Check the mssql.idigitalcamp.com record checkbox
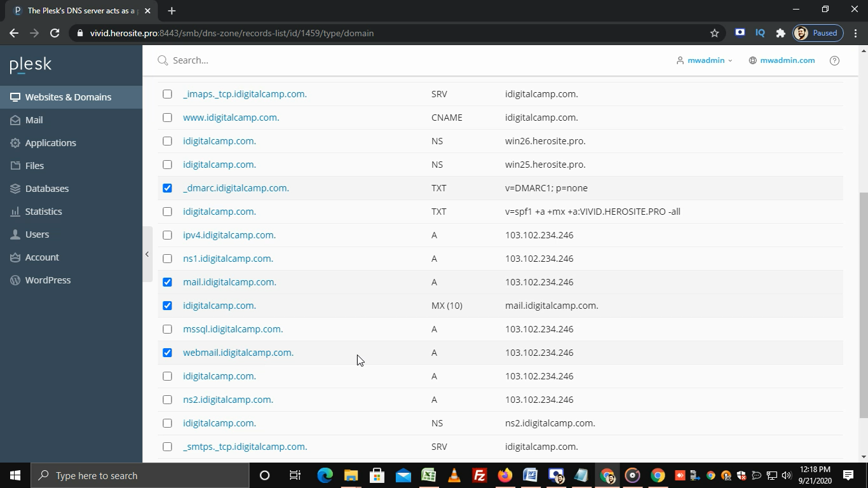This screenshot has width=868, height=488. (x=167, y=329)
